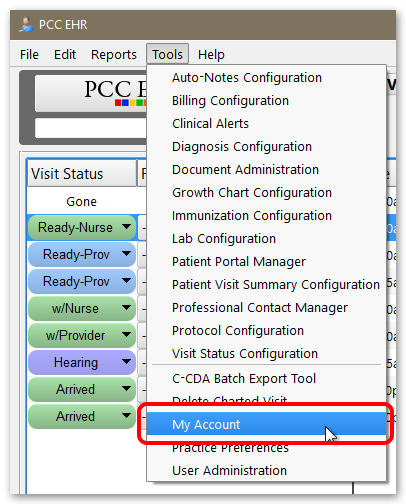Expand the w/Nurse status dropdown
Viewport: 406px width, 504px height.
click(x=126, y=308)
